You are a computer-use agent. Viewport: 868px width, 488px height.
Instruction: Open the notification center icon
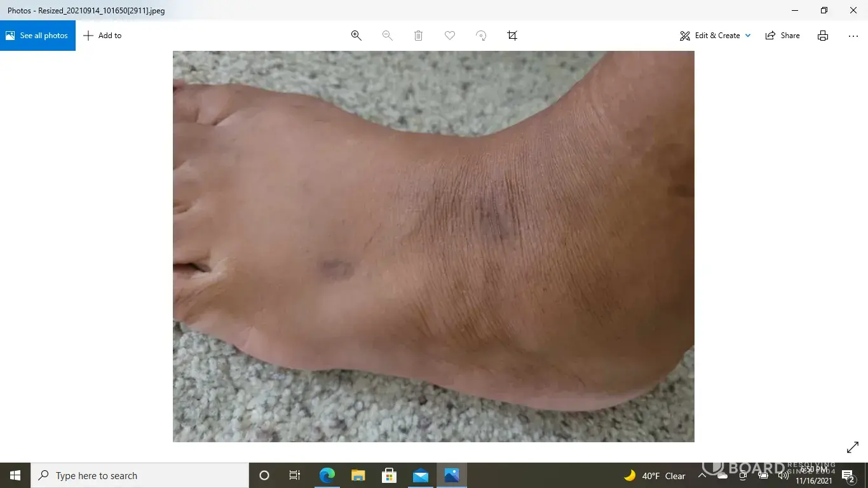(848, 475)
